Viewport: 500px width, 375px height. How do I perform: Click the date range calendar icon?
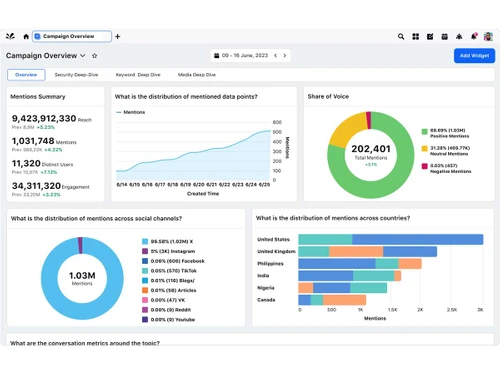pyautogui.click(x=217, y=55)
